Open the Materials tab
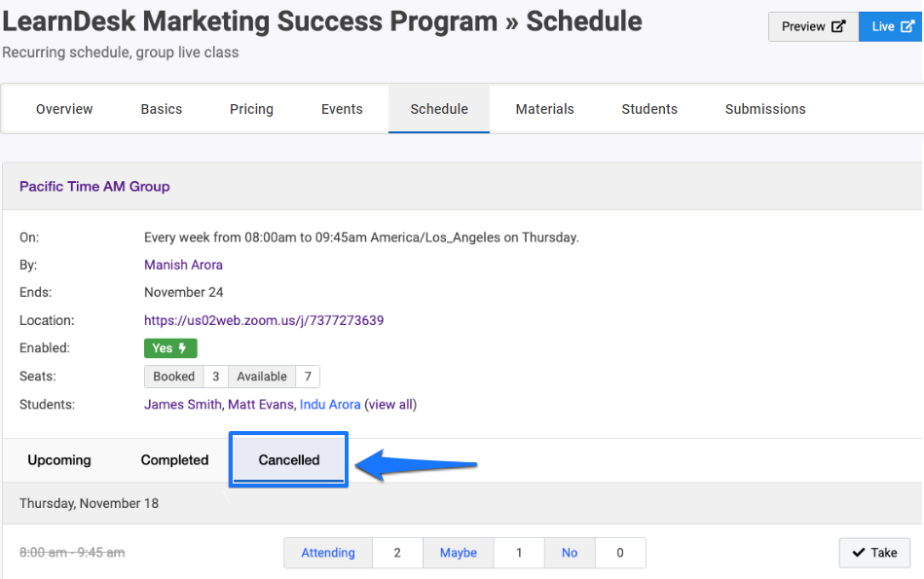The height and width of the screenshot is (579, 924). click(x=544, y=109)
